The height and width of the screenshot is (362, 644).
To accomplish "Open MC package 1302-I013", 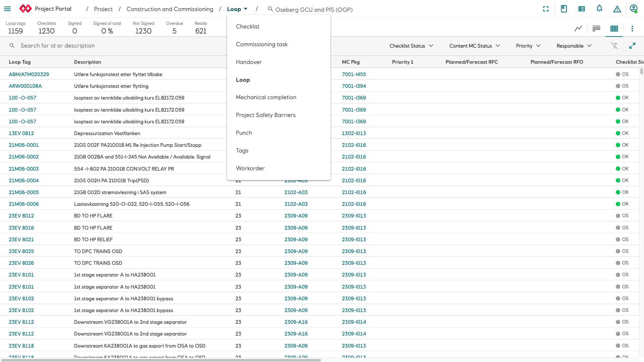I will (x=354, y=133).
